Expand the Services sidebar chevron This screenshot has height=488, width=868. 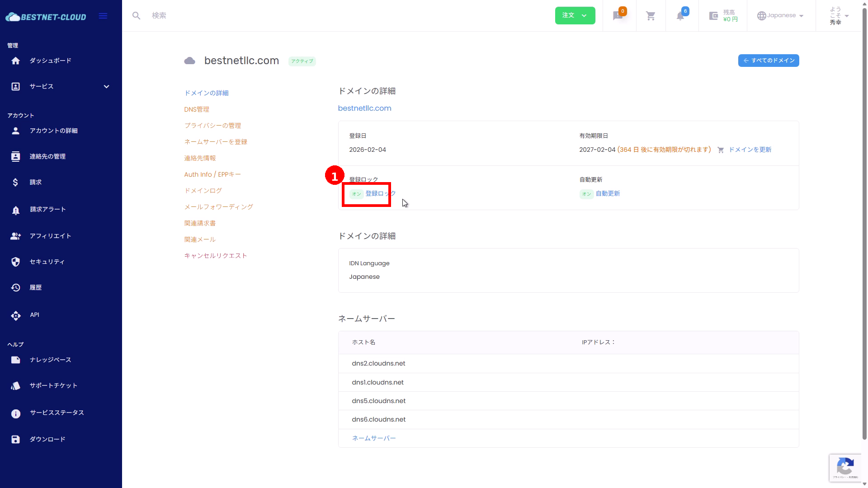[106, 87]
